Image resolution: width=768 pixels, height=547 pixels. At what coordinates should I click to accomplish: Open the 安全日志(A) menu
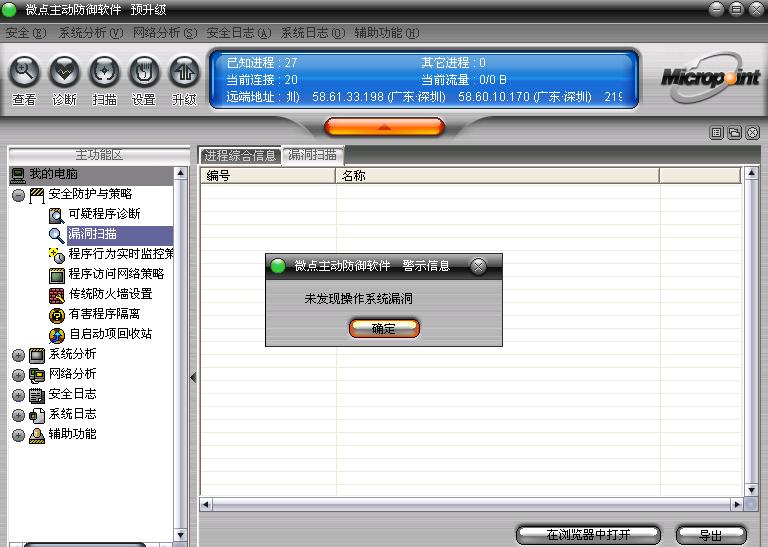pyautogui.click(x=239, y=33)
